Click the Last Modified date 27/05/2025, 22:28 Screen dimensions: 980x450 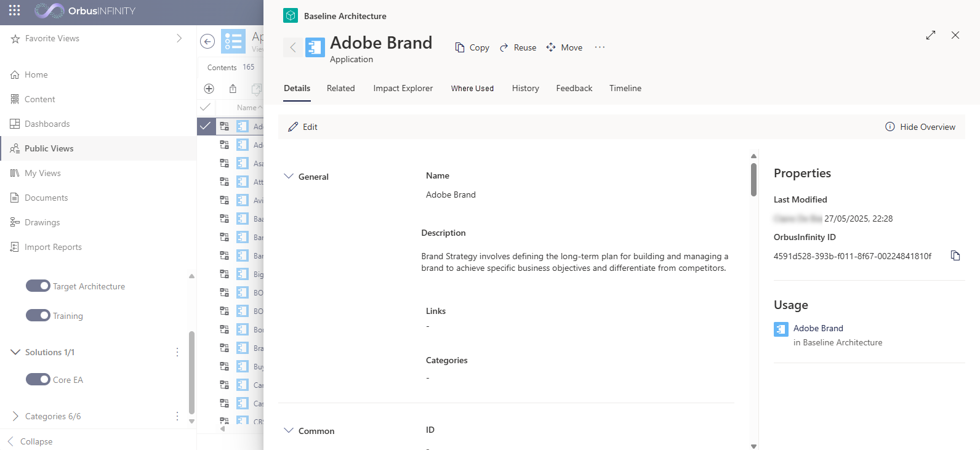point(858,219)
